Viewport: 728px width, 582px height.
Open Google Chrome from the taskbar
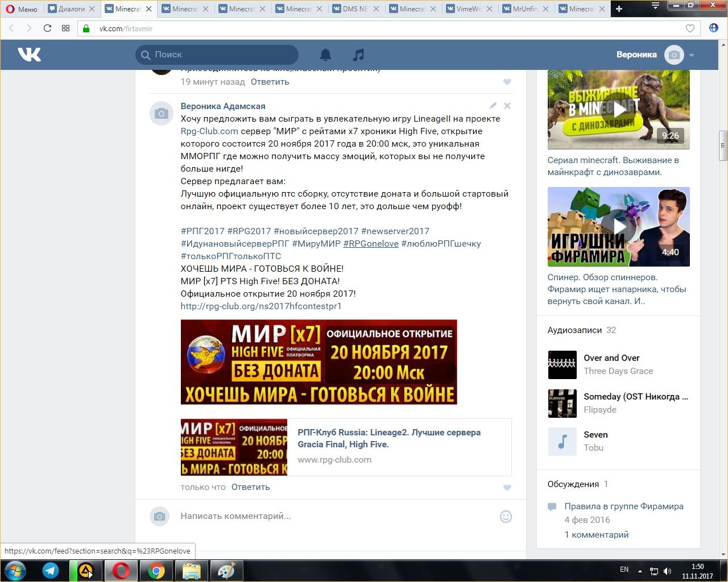point(156,571)
